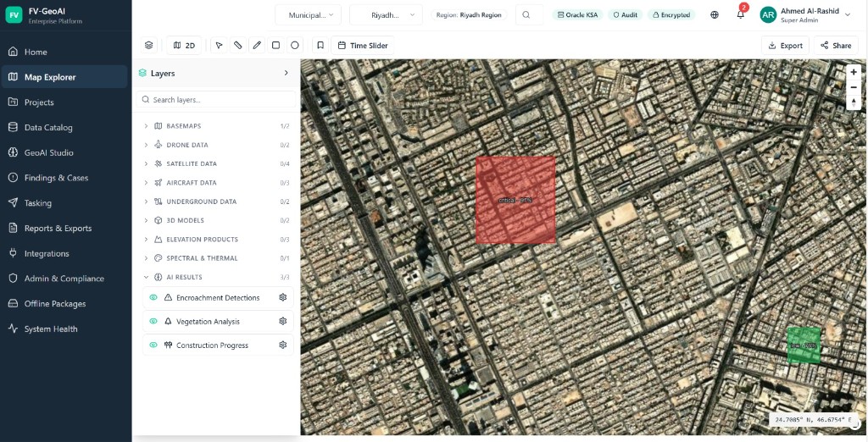Click the GeoAI Studio brain icon
Screen dimensions: 868x442
click(x=14, y=152)
